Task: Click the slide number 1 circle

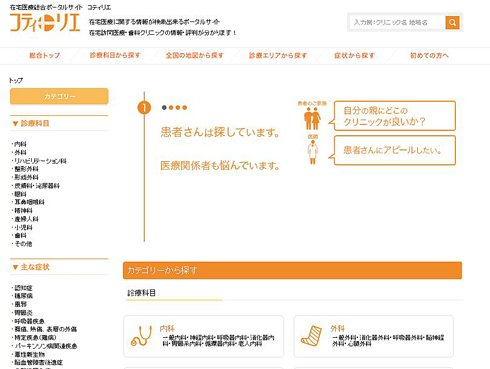Action: 144,107
